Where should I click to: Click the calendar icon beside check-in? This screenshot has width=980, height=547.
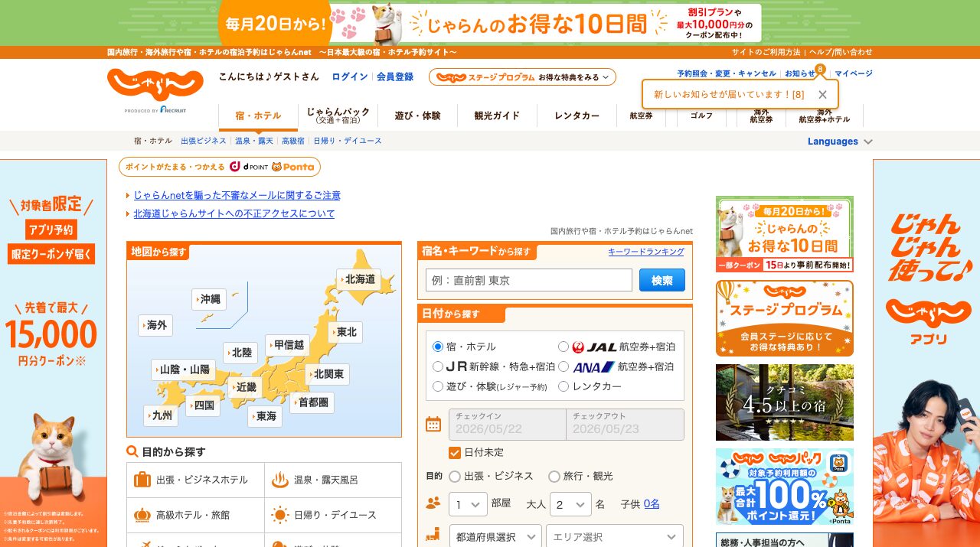tap(433, 425)
